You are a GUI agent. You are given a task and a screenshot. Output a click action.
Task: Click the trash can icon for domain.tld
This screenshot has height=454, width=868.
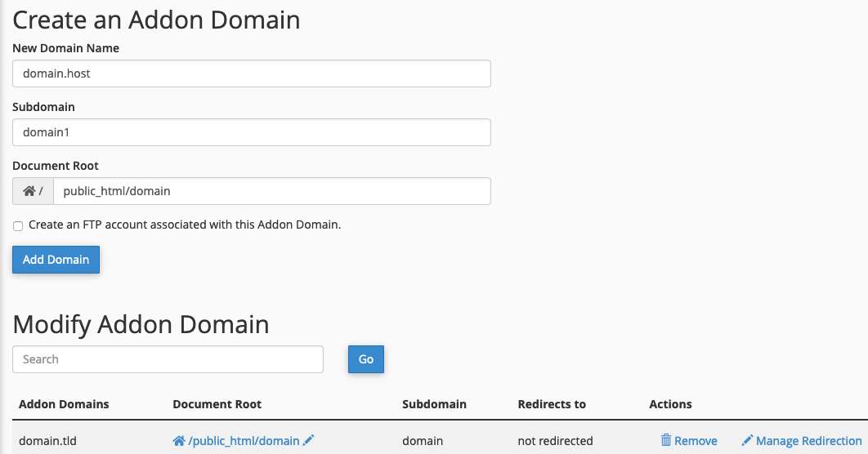665,441
